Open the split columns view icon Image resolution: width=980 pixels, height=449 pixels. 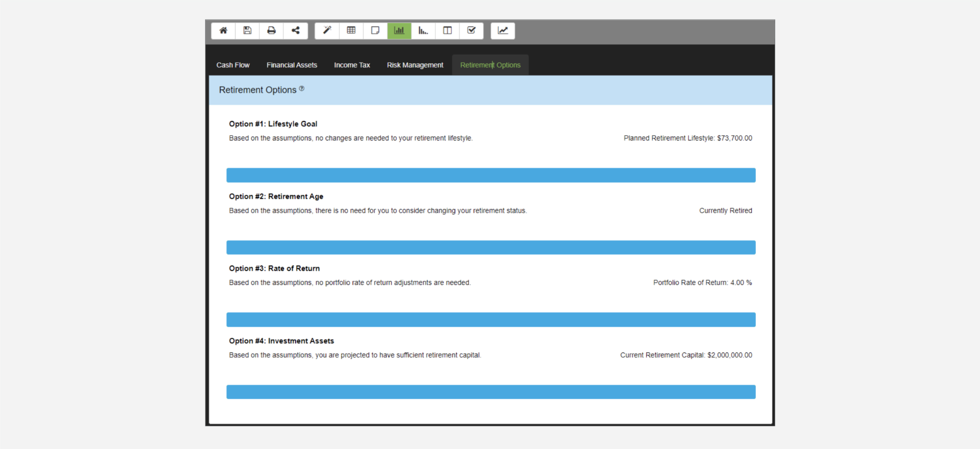(x=447, y=31)
